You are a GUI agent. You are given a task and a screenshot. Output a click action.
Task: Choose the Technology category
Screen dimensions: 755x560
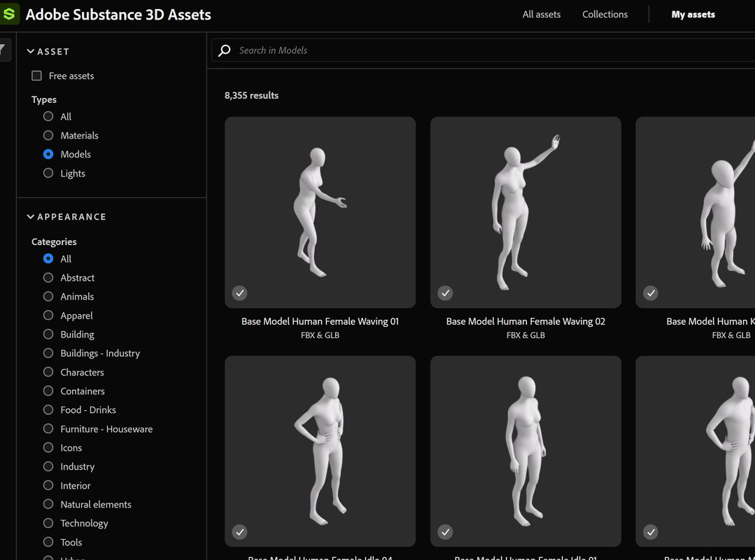[x=48, y=523]
